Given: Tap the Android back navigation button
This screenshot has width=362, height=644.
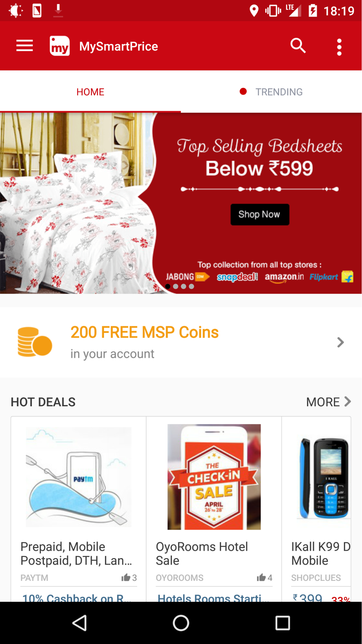Looking at the screenshot, I should [79, 623].
